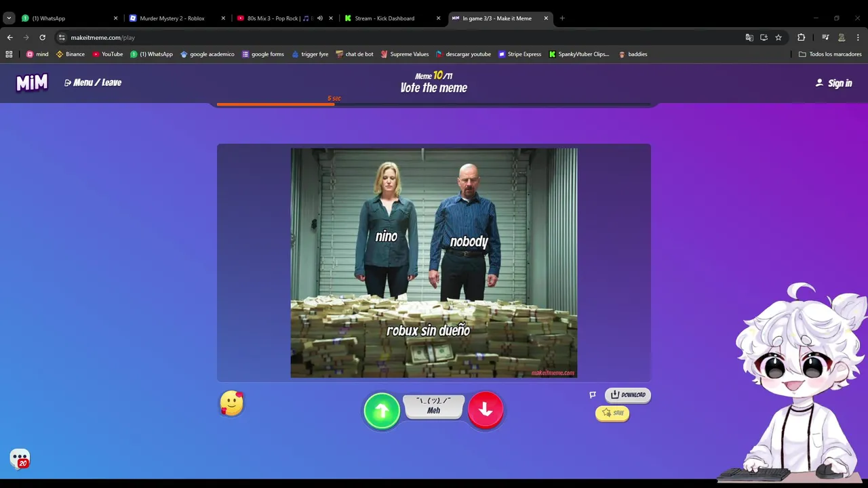
Task: Click the MiM logo
Action: click(32, 83)
